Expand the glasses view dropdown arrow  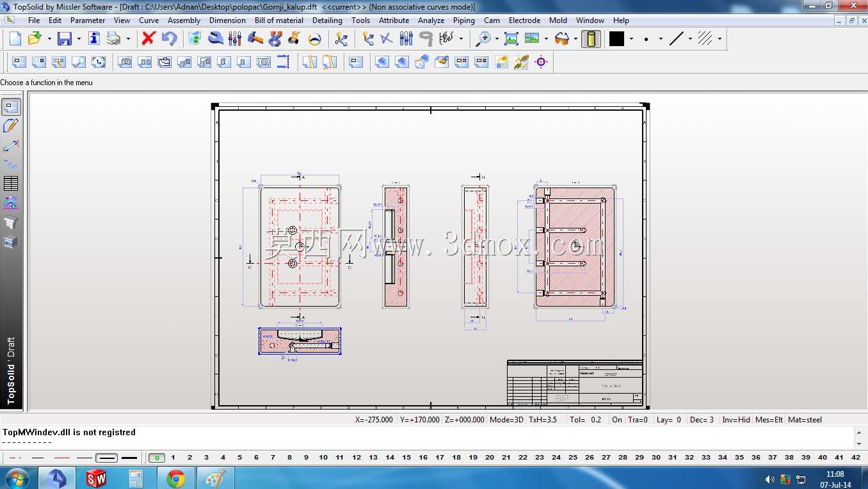pyautogui.click(x=575, y=39)
